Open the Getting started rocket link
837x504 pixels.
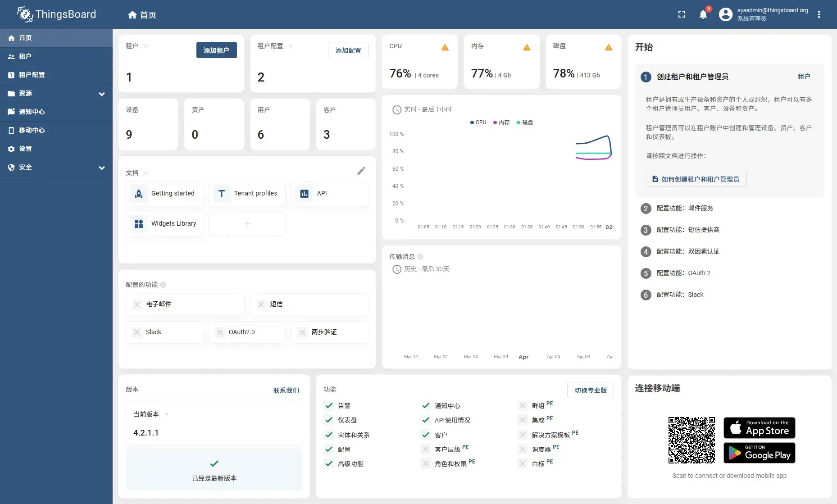point(165,194)
